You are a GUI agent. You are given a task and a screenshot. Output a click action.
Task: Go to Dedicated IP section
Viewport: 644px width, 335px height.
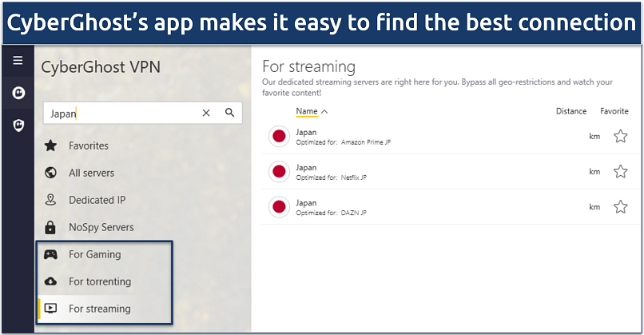[97, 200]
